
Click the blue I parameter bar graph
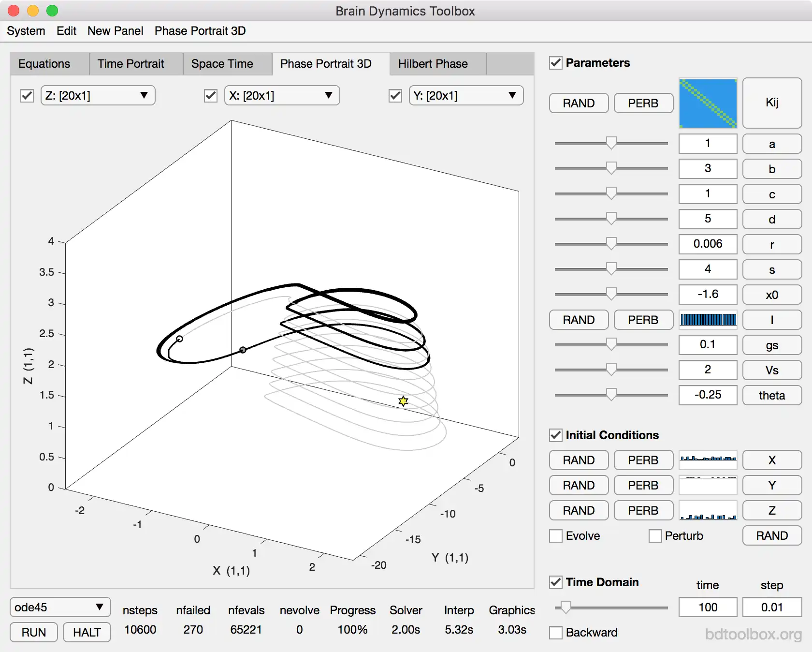(x=708, y=320)
